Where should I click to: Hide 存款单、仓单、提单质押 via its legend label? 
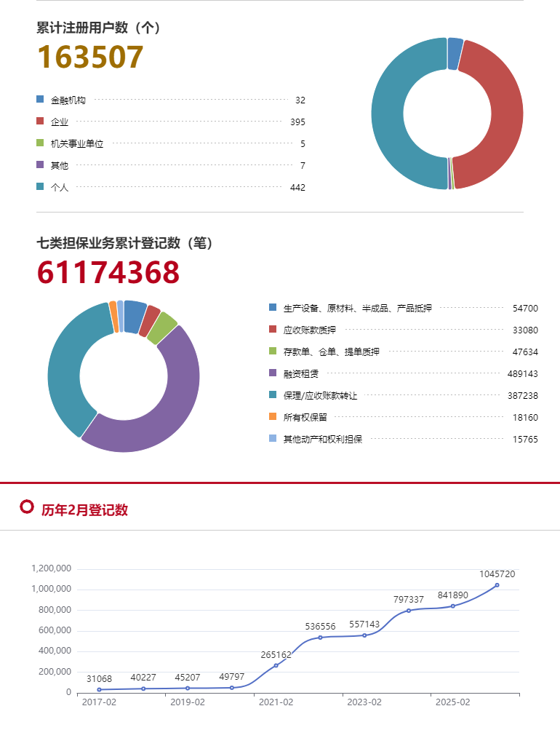331,352
